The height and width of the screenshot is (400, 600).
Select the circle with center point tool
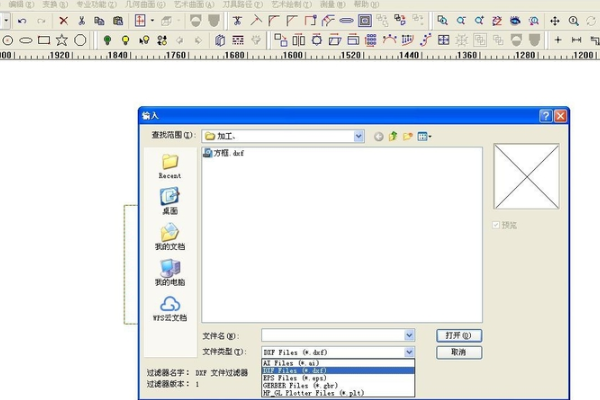[8, 40]
